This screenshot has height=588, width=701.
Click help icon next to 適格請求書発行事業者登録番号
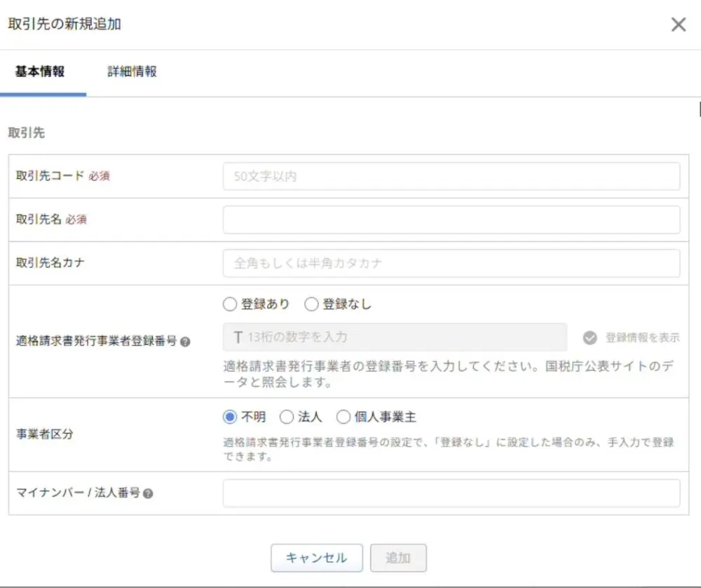pyautogui.click(x=185, y=343)
